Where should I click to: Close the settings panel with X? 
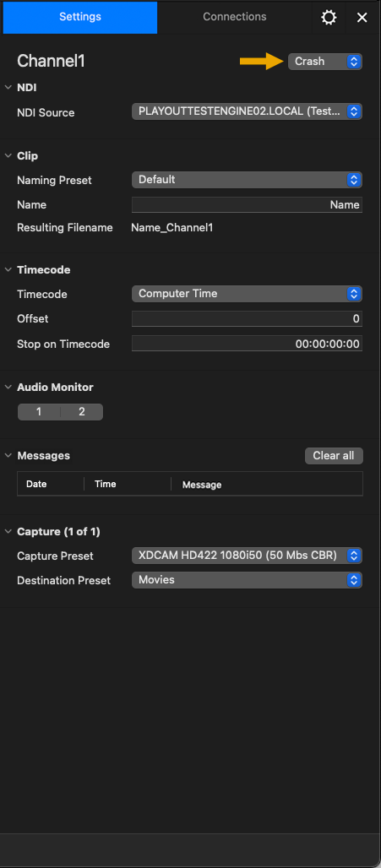tap(362, 17)
